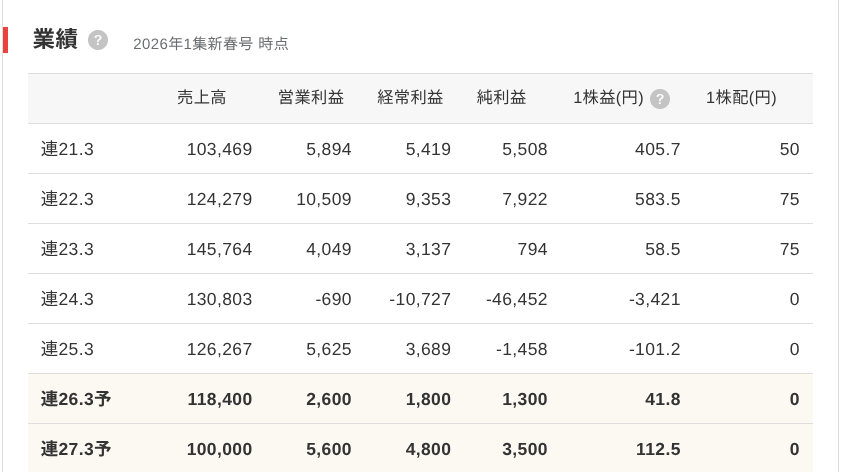Click the 業績 section heading
The height and width of the screenshot is (472, 842).
(x=55, y=39)
